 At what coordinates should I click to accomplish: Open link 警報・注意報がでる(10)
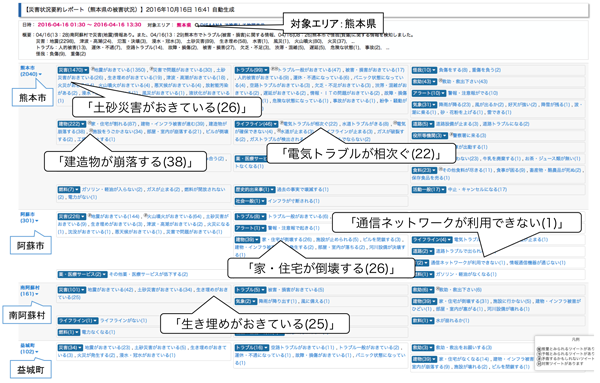tap(473, 93)
